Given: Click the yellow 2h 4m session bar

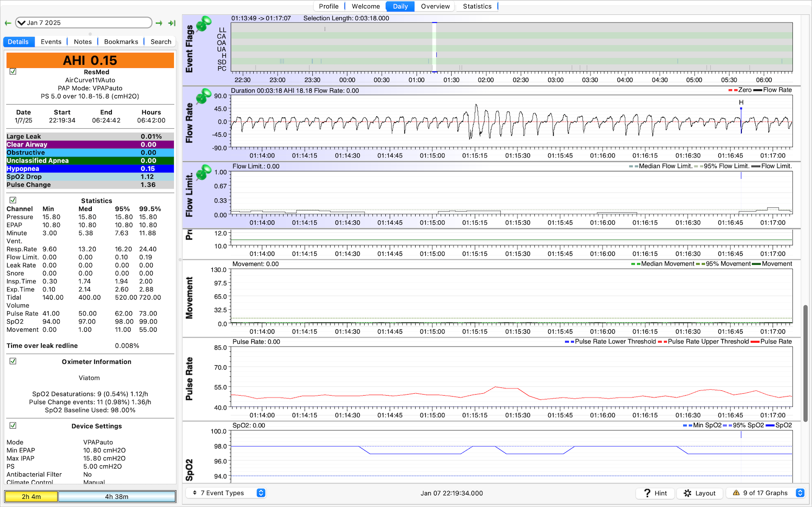Looking at the screenshot, I should click(x=31, y=496).
